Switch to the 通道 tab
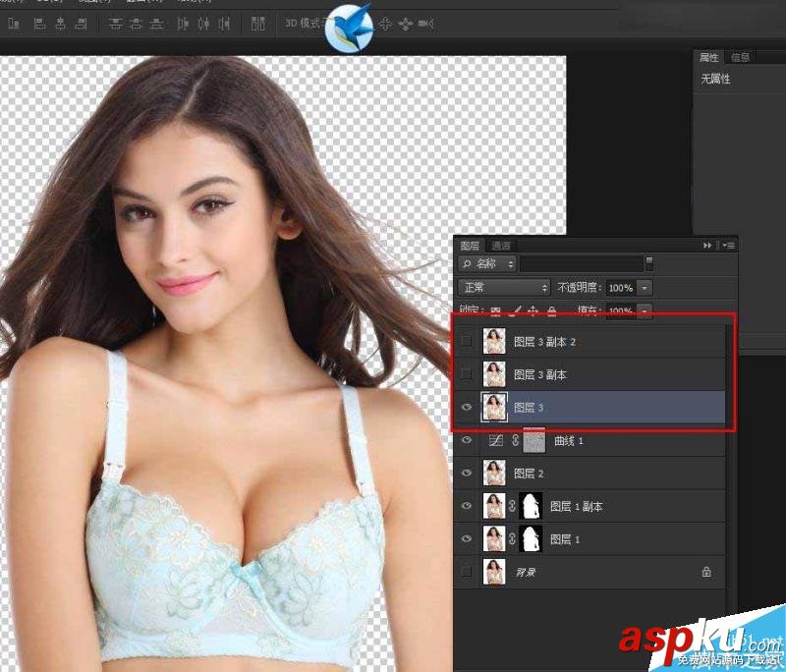The height and width of the screenshot is (672, 786). pos(500,245)
